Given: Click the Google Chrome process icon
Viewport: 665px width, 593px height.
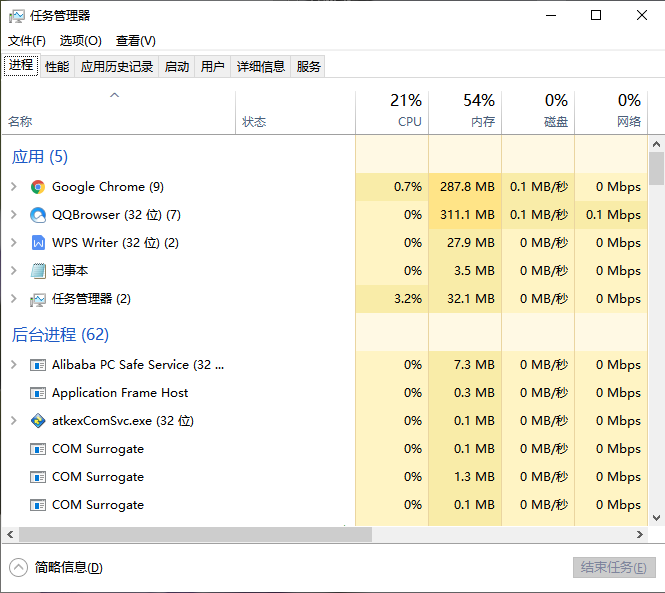Looking at the screenshot, I should pyautogui.click(x=38, y=187).
